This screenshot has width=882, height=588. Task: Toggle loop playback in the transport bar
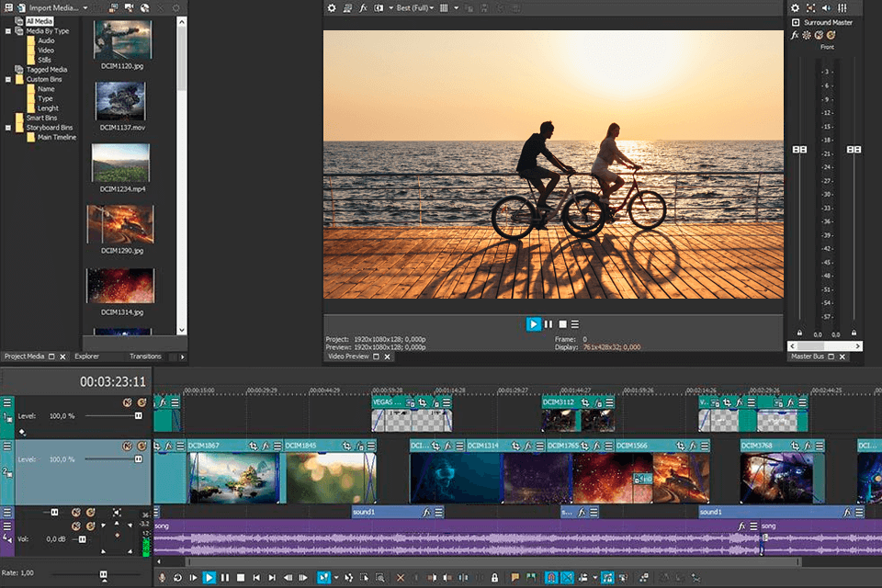177,577
